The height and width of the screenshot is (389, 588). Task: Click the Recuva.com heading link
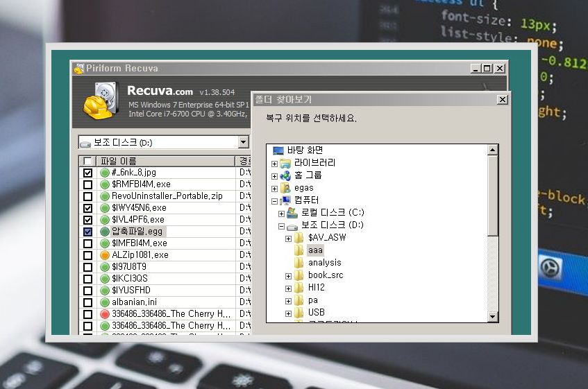pos(160,91)
